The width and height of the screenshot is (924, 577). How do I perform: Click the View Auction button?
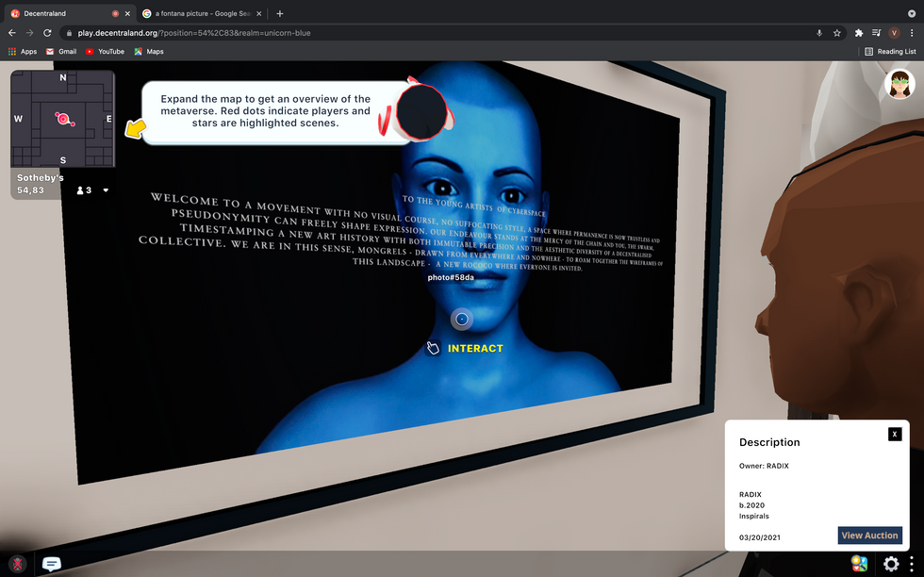[869, 536]
